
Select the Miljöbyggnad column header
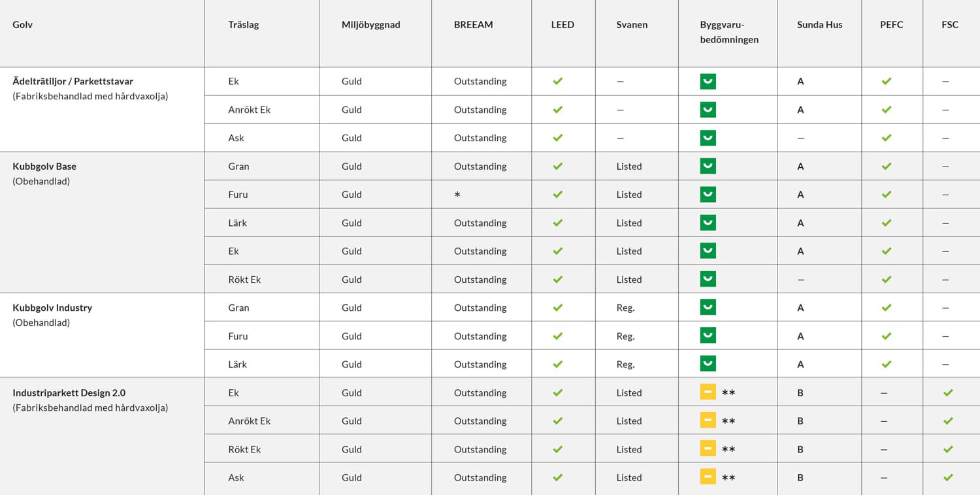click(370, 25)
